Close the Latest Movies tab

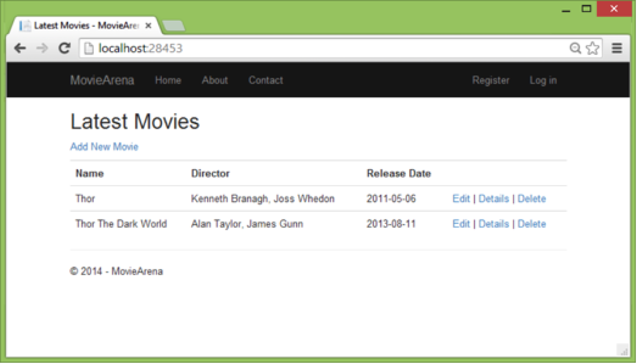coord(148,26)
